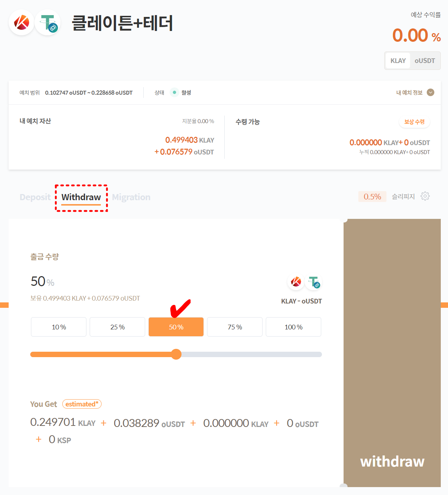Click the Tether oUSDT logo in the header
Image resolution: width=448 pixels, height=495 pixels.
(x=48, y=22)
